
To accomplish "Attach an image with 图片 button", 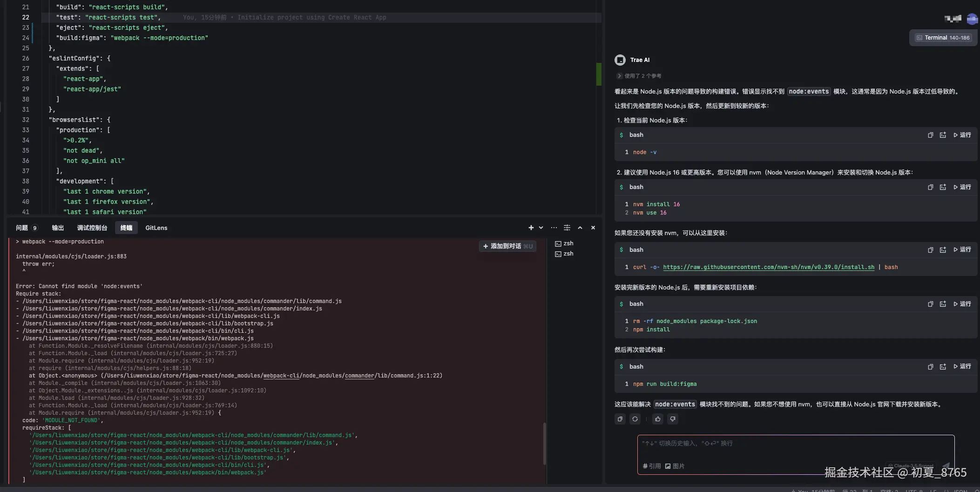I will pyautogui.click(x=675, y=466).
